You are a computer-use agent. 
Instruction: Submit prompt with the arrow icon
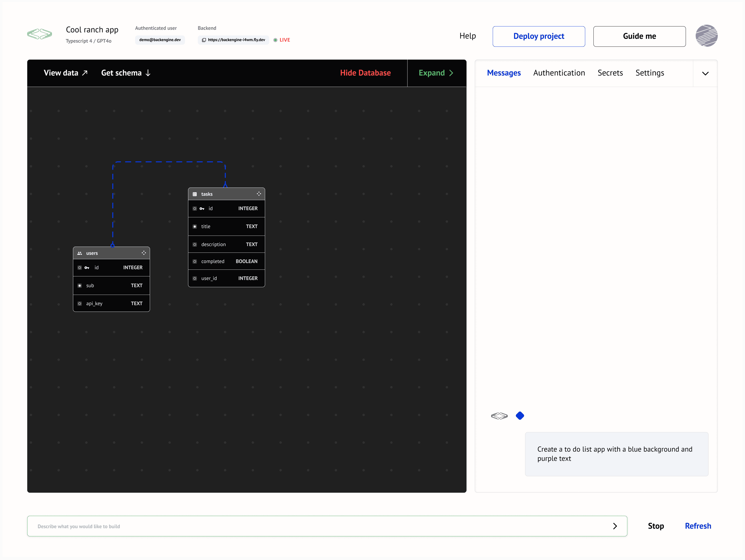tap(615, 526)
